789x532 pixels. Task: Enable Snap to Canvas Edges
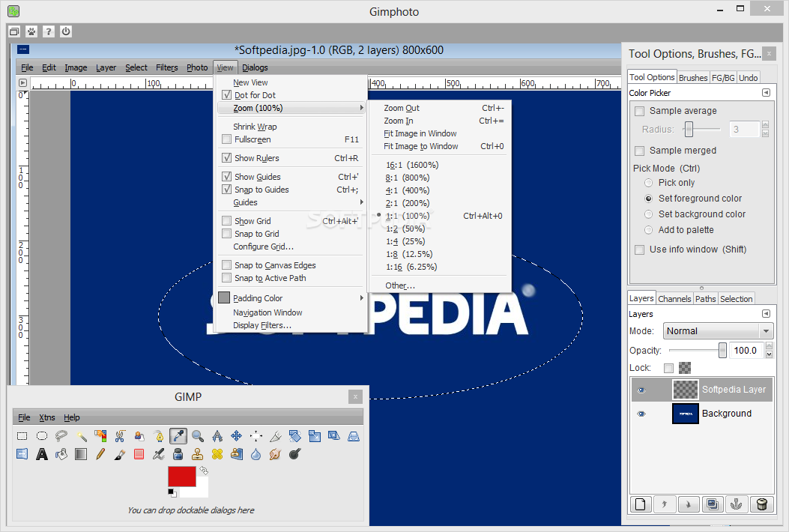tap(227, 265)
